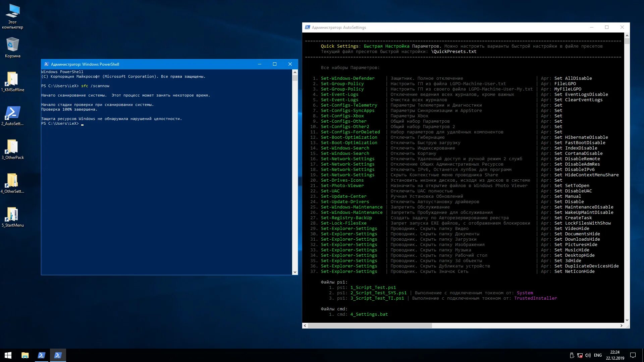This screenshot has height=362, width=644.
Task: Click the Windows Start button
Action: tap(8, 355)
